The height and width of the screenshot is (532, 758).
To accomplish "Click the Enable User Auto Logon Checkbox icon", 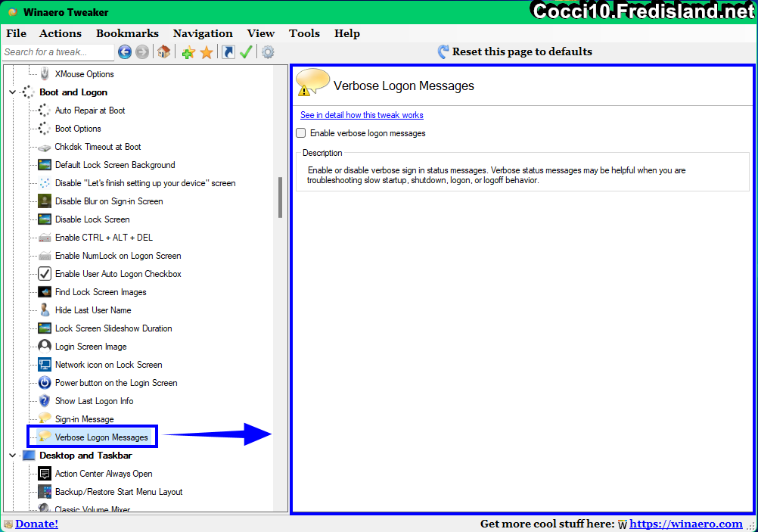I will point(45,274).
